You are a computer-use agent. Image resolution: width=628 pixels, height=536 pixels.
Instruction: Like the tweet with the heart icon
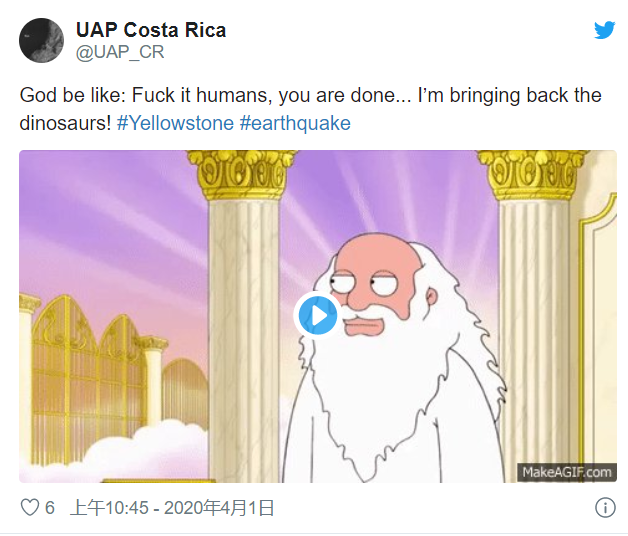coord(28,508)
